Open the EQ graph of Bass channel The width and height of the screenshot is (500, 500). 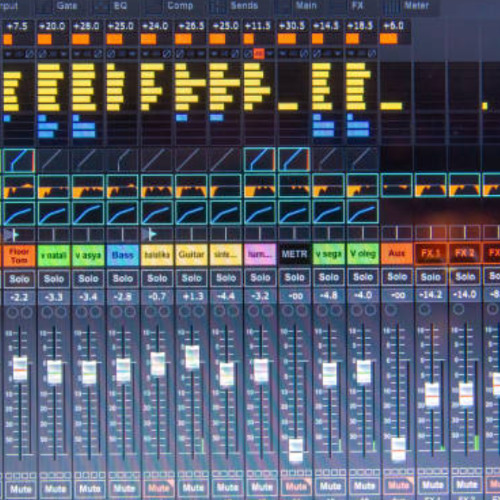pyautogui.click(x=122, y=187)
